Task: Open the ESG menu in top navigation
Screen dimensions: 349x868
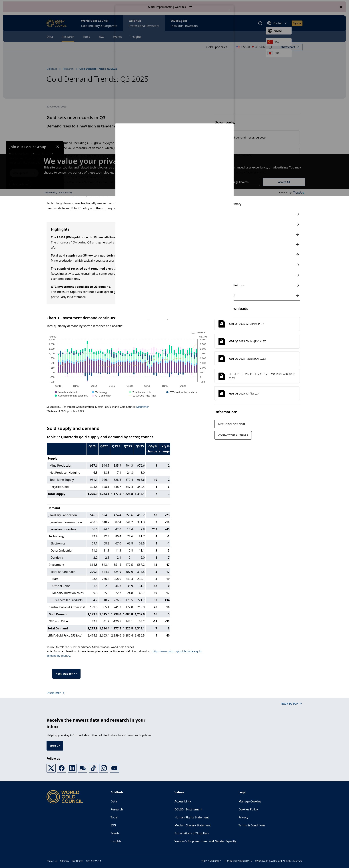Action: pos(101,37)
